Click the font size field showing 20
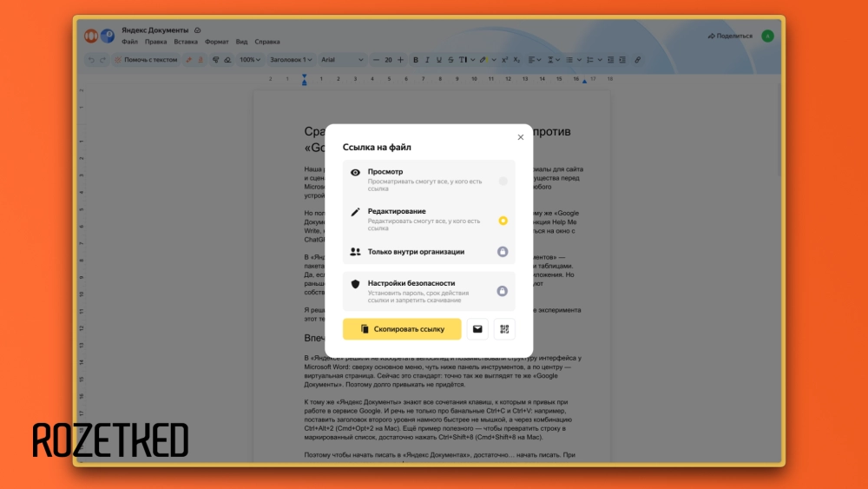This screenshot has width=868, height=489. (388, 60)
